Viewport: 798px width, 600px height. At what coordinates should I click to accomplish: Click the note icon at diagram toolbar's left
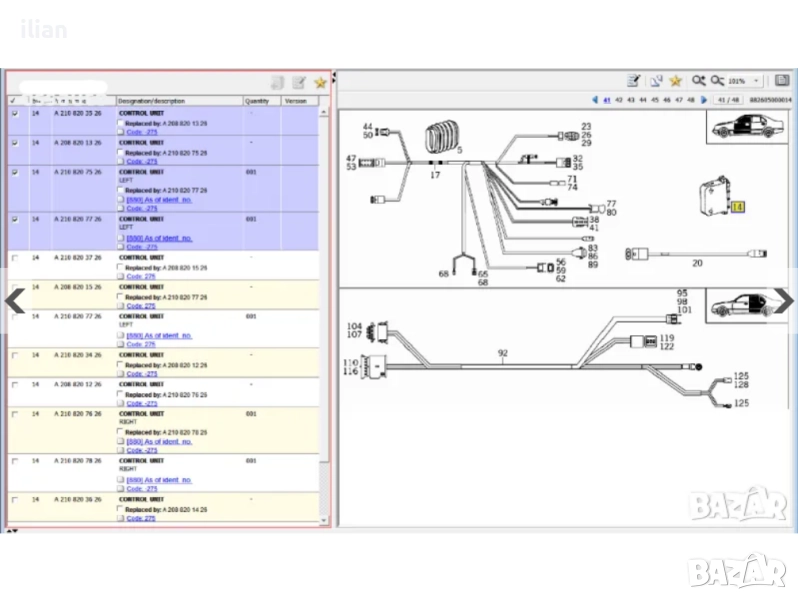(x=633, y=80)
